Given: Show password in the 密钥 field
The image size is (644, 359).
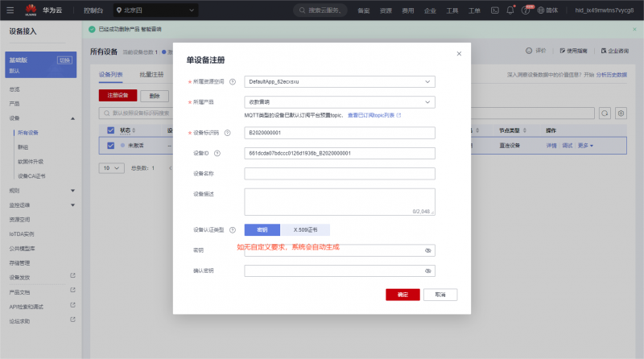Looking at the screenshot, I should (x=428, y=250).
